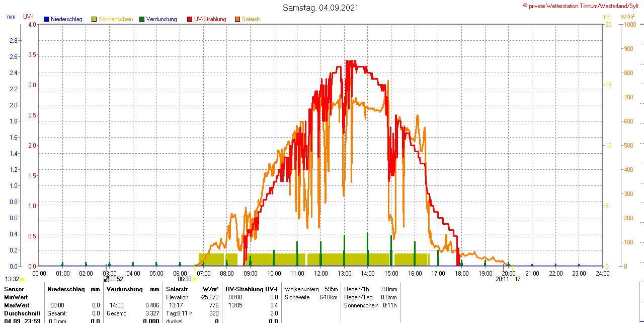Click the moonrise icon next to 02:52
This screenshot has height=323, width=644.
pyautogui.click(x=106, y=279)
